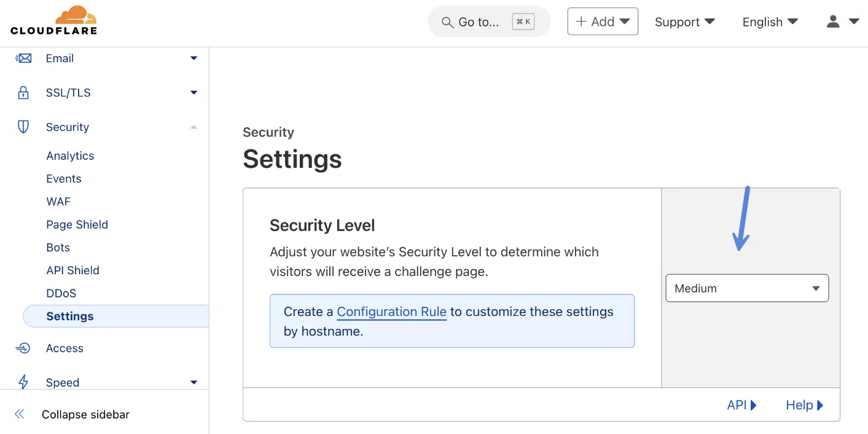Click the account profile icon
Image resolution: width=868 pixels, height=434 pixels.
coord(833,22)
